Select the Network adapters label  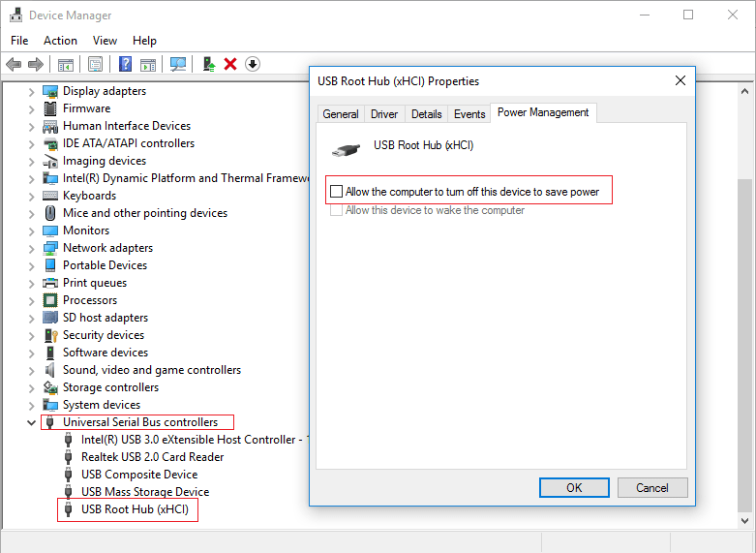coord(108,248)
